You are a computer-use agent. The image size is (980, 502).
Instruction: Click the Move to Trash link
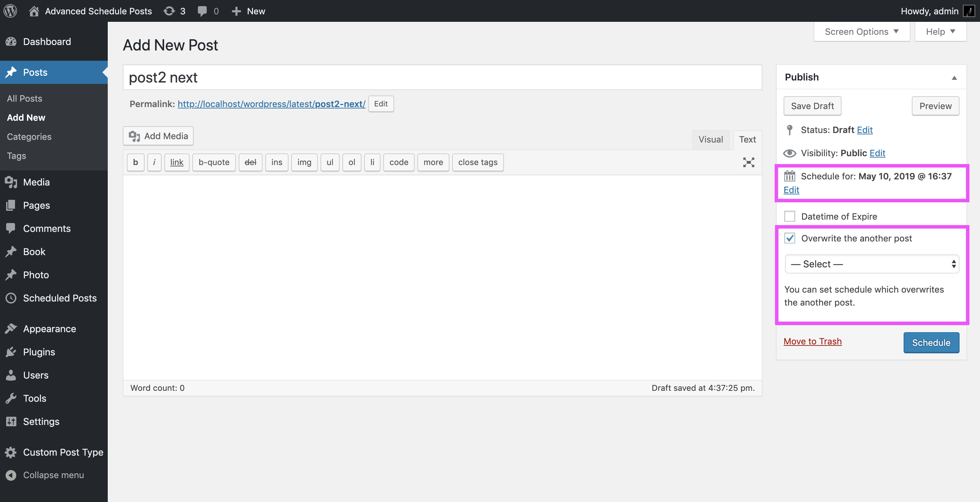coord(812,341)
